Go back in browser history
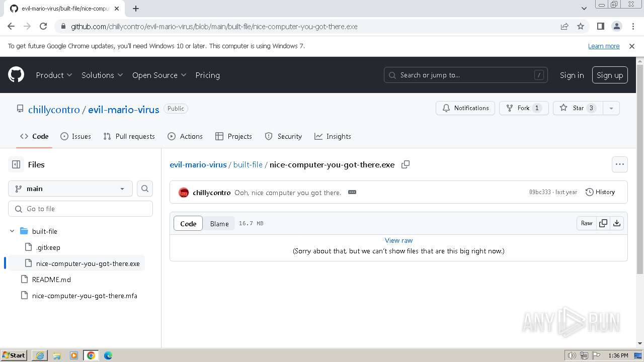 tap(11, 26)
